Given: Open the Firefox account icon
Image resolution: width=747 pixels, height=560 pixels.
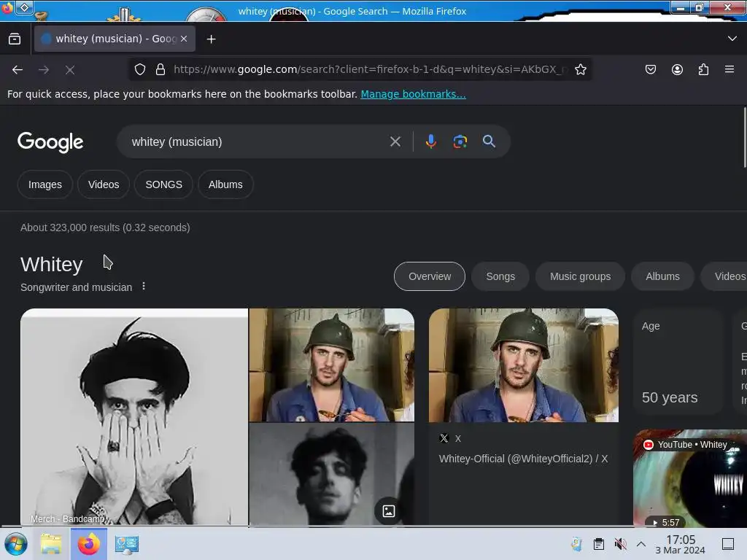Looking at the screenshot, I should [677, 69].
